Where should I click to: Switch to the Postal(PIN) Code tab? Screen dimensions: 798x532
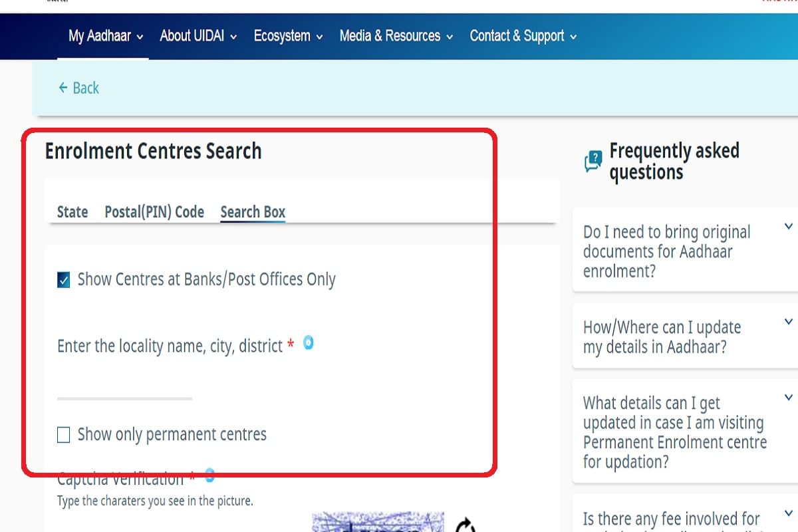[154, 211]
